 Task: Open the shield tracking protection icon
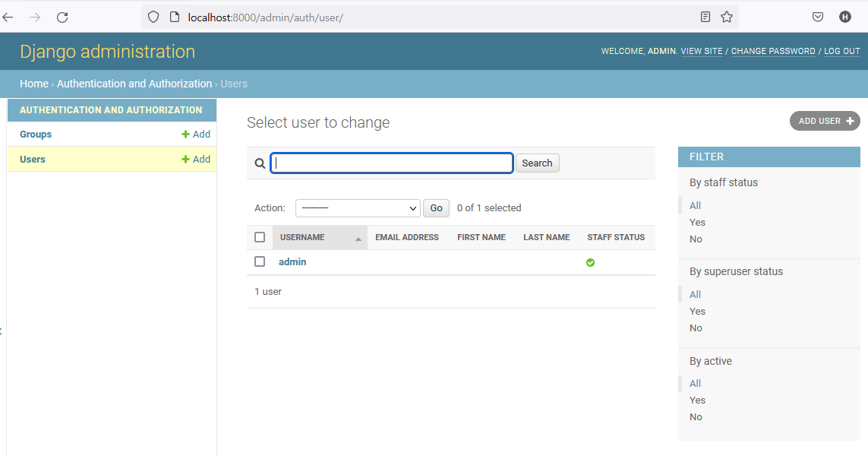click(153, 17)
